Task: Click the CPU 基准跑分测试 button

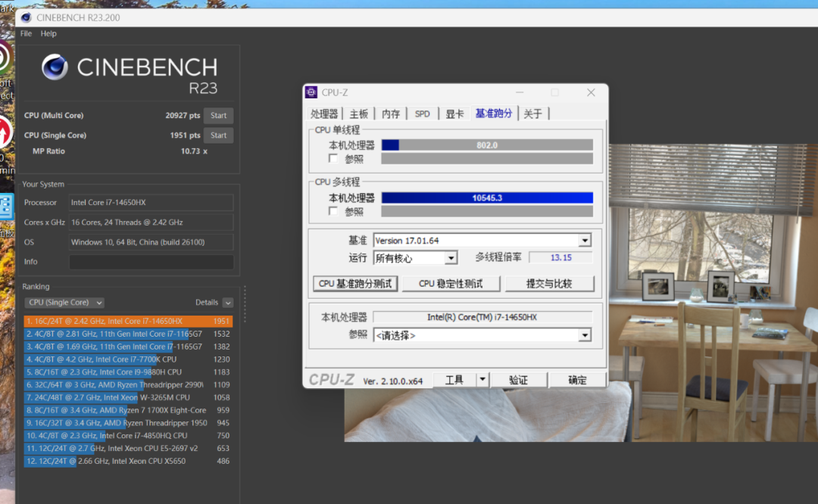Action: click(355, 284)
